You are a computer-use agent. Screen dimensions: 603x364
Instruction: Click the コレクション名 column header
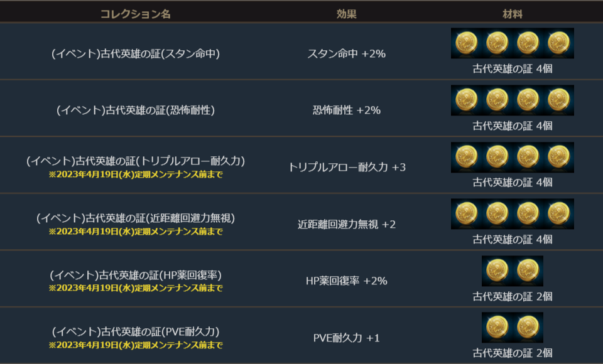coord(136,13)
